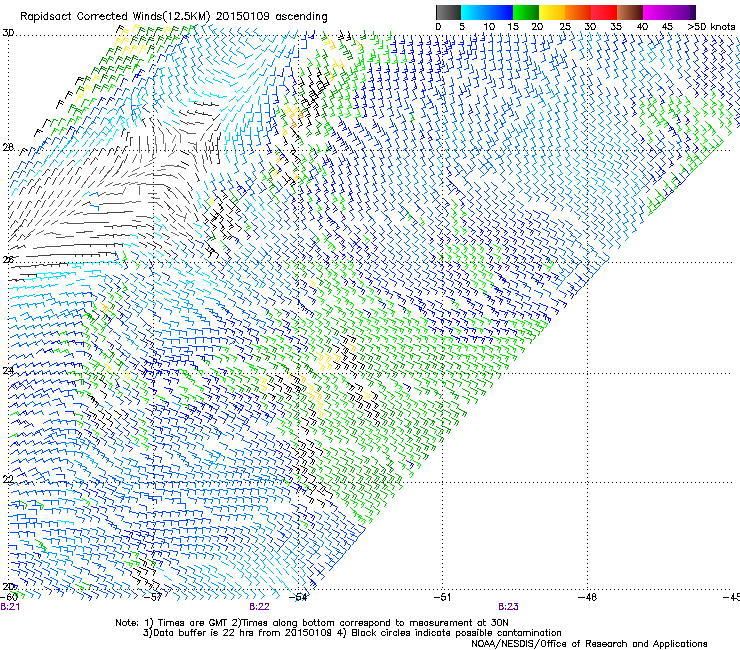Click the purple time stamp '8:21'
The image size is (740, 650).
[10, 607]
